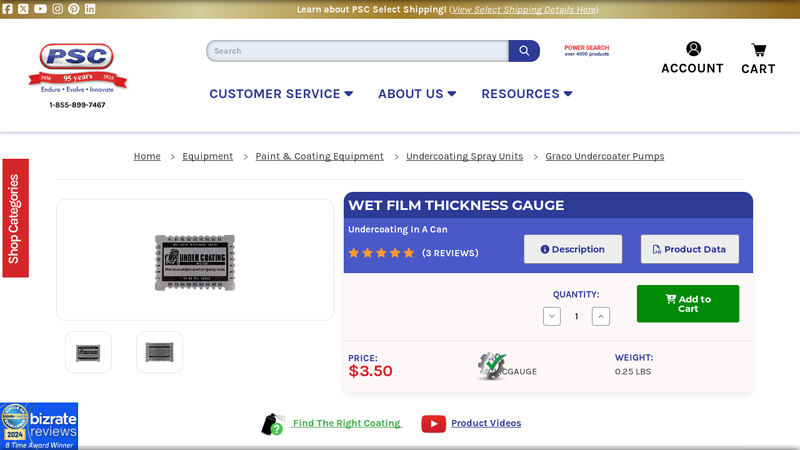Go to Equipment breadcrumb
Viewport: 800px width, 450px height.
208,156
